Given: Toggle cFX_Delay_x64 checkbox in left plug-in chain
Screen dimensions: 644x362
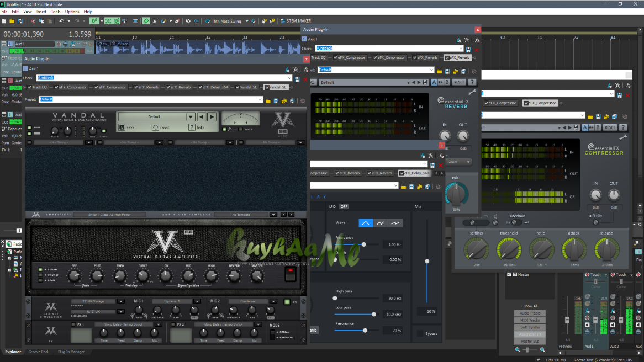Looking at the screenshot, I should pyautogui.click(x=200, y=87).
